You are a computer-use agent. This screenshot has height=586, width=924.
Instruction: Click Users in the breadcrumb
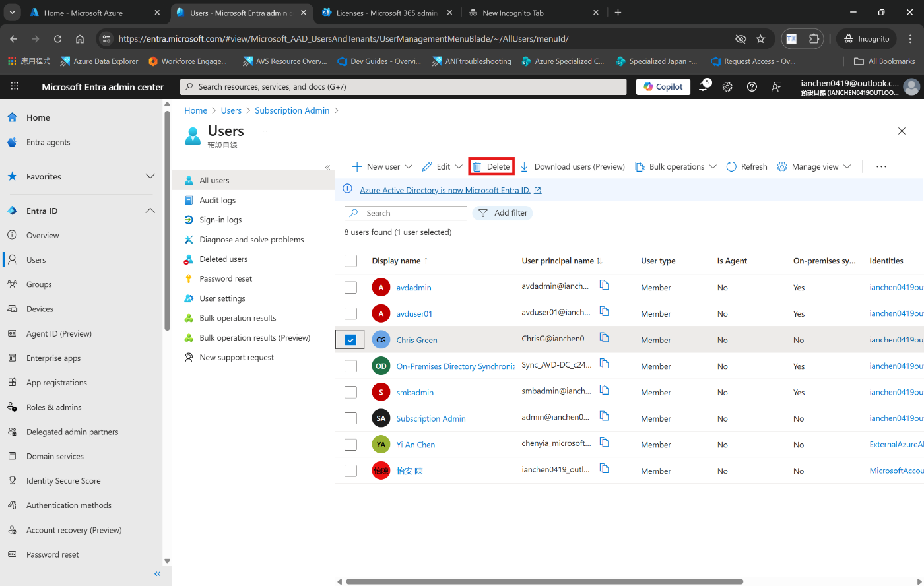(231, 110)
